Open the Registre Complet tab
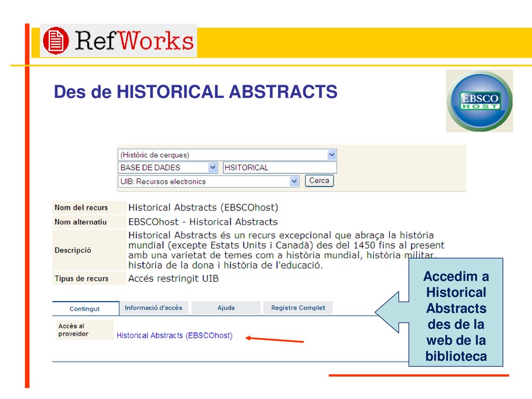Screen dimensions: 532x399 click(x=298, y=308)
